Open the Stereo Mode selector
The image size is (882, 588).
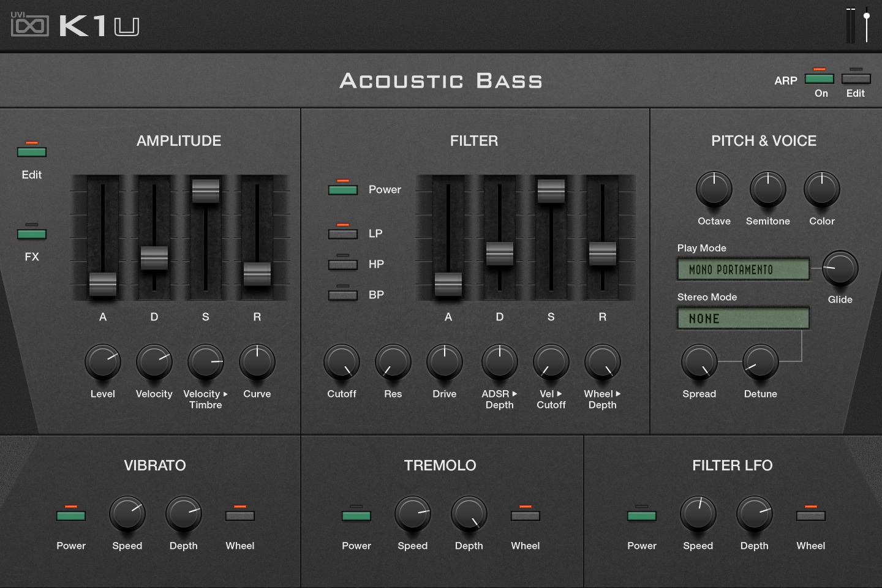coord(742,318)
